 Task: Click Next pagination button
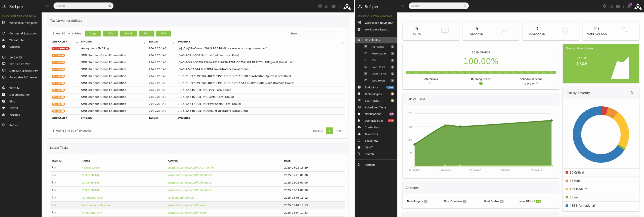[x=339, y=131]
